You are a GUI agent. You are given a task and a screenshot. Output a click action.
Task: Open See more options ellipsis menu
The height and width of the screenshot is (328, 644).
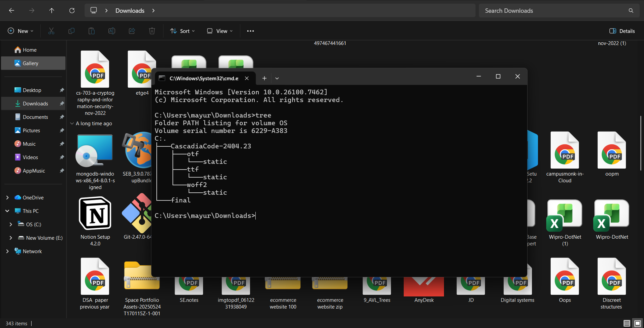(250, 31)
